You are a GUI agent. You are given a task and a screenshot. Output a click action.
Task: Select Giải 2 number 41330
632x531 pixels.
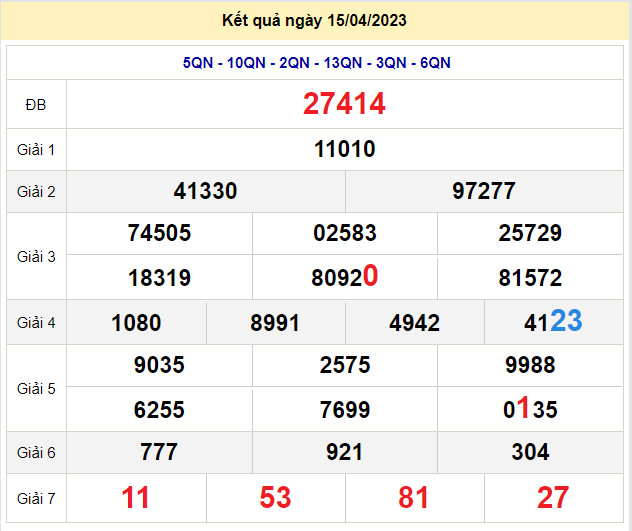point(206,191)
